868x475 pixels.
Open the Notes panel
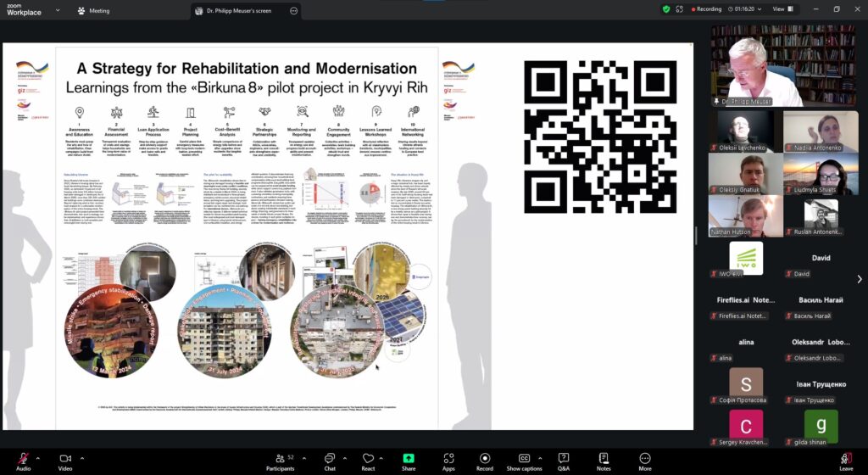click(x=604, y=459)
